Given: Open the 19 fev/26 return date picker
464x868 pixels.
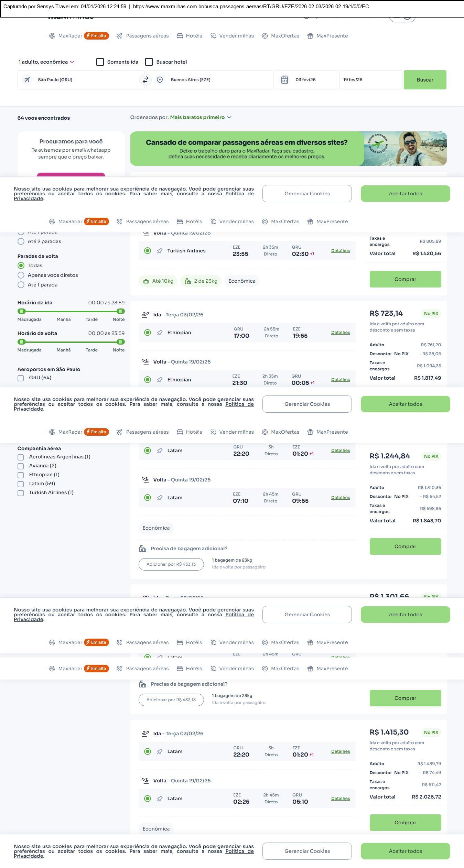Looking at the screenshot, I should 370,80.
